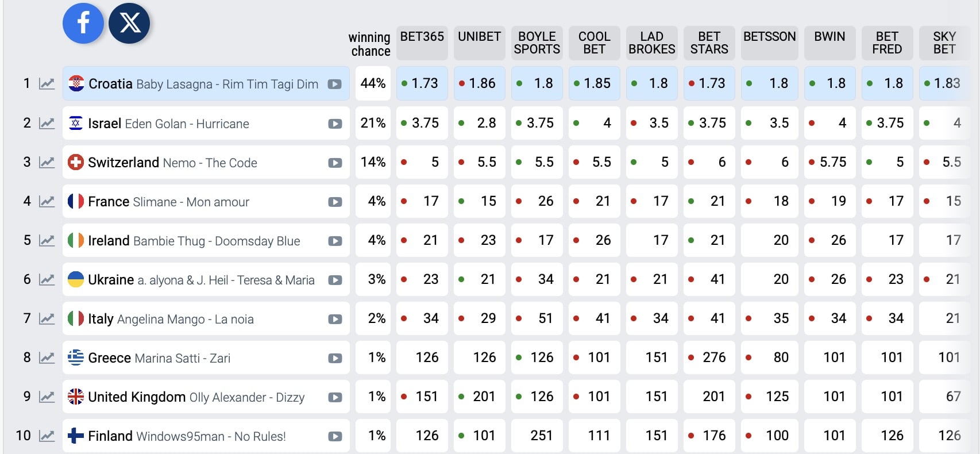Play the video for Finland's No Rules!
The height and width of the screenshot is (454, 980).
point(335,436)
